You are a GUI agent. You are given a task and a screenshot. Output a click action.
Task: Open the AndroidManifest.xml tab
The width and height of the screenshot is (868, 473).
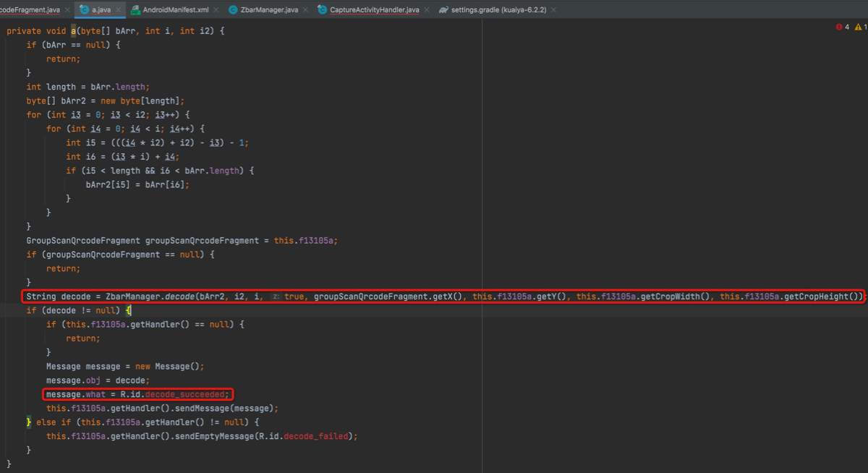point(176,9)
